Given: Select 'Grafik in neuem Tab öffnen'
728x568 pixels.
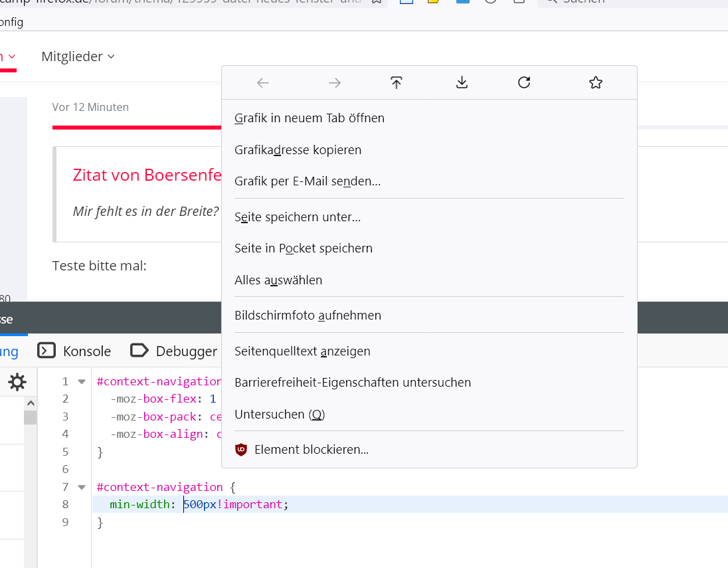Looking at the screenshot, I should [x=310, y=118].
